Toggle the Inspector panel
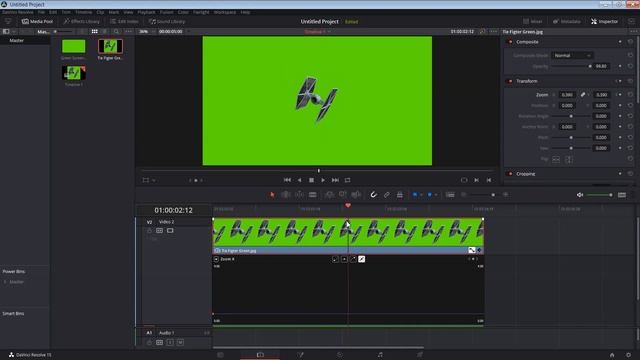The image size is (640, 360). pos(604,21)
